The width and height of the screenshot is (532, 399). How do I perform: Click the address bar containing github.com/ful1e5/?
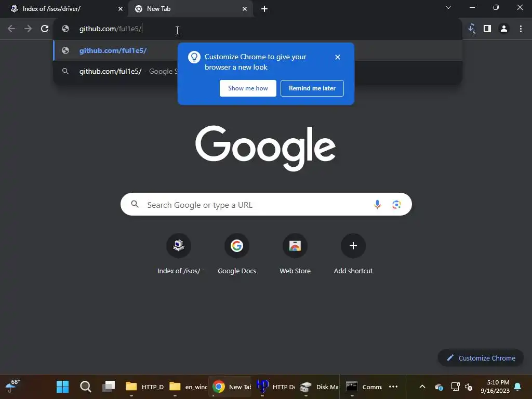pyautogui.click(x=258, y=29)
